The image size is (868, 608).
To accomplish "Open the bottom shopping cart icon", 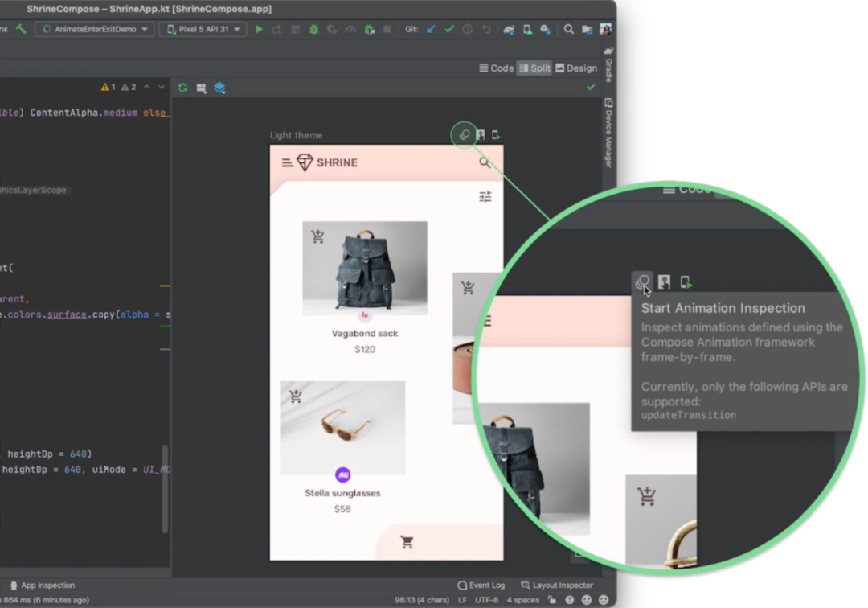I will (x=407, y=542).
